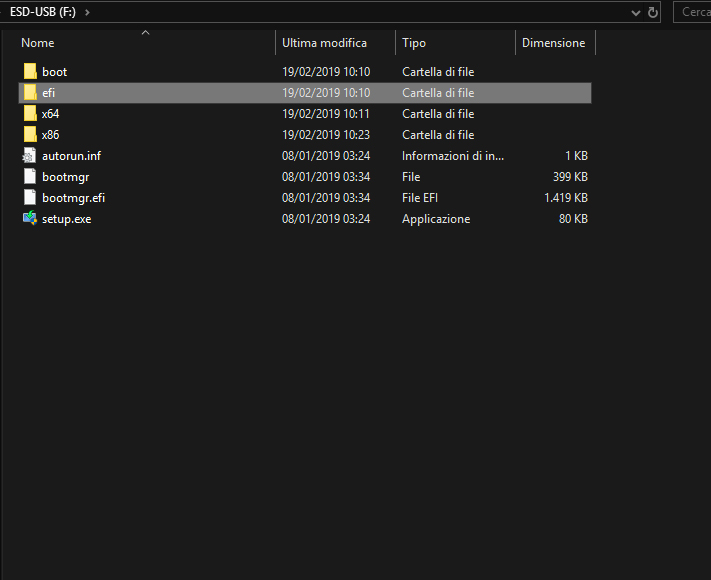711x580 pixels.
Task: Click the ESD-USB (F:) breadcrumb
Action: point(43,12)
